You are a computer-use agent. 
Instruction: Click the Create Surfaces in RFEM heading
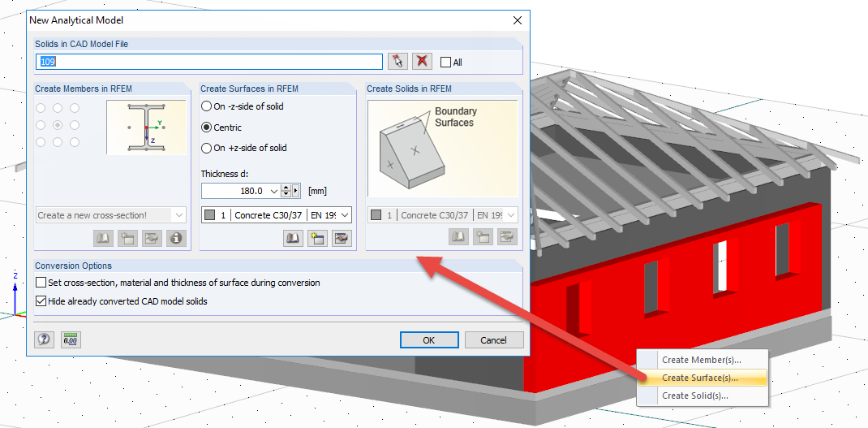(x=250, y=89)
